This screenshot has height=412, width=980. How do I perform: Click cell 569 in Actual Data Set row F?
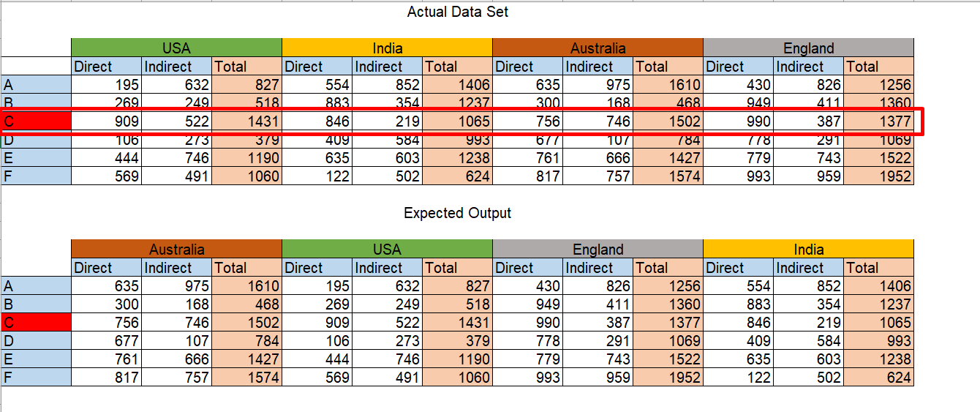tap(106, 176)
